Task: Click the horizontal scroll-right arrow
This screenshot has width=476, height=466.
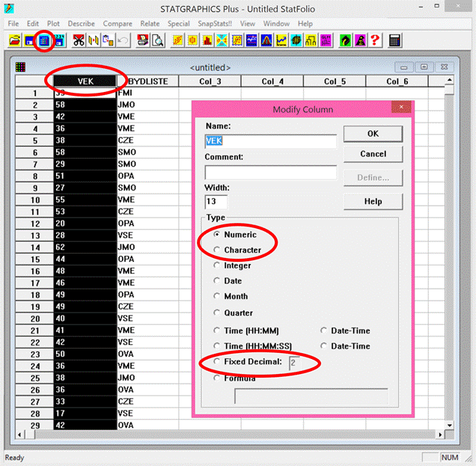Action: coord(440,435)
